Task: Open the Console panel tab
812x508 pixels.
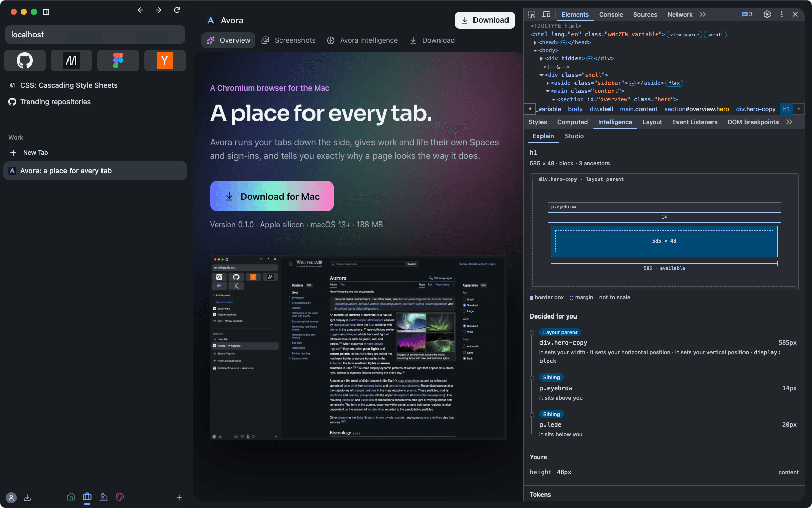Action: (x=611, y=15)
